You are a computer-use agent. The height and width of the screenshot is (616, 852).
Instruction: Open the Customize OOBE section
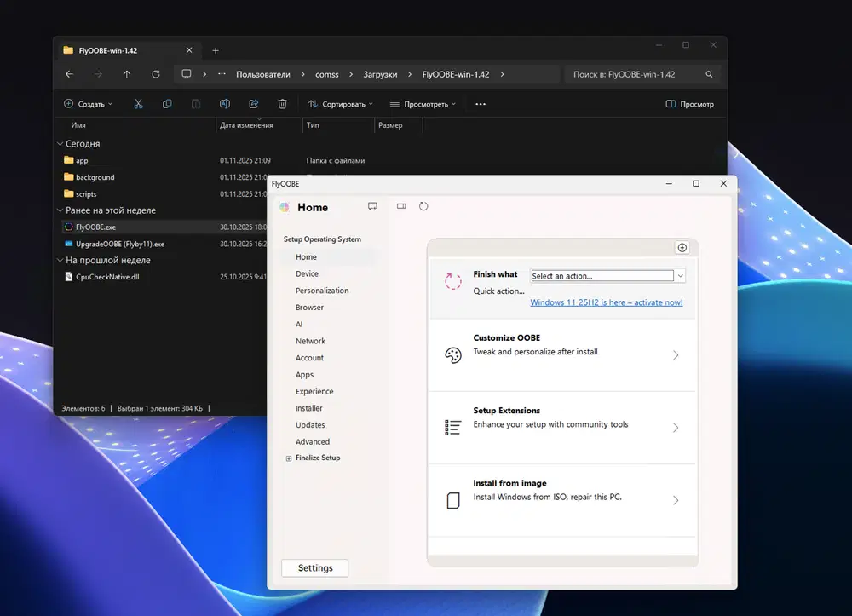pyautogui.click(x=562, y=355)
